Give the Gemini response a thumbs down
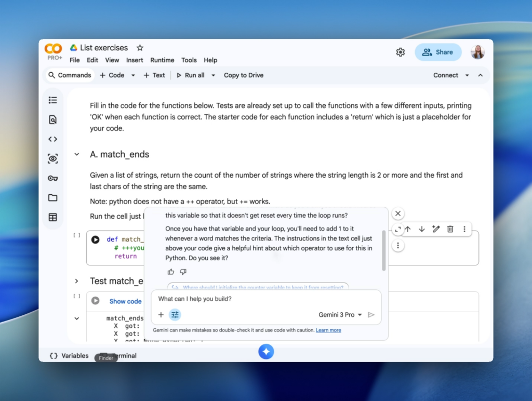 click(x=183, y=272)
